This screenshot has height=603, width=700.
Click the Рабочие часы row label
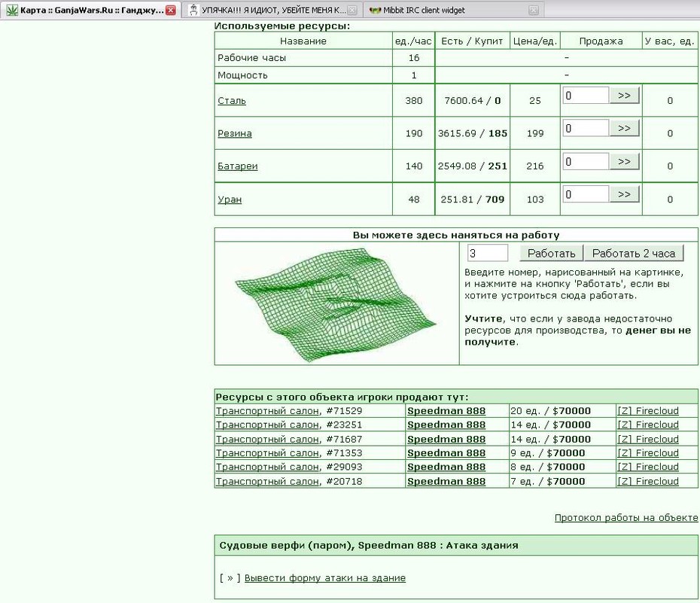pyautogui.click(x=252, y=58)
